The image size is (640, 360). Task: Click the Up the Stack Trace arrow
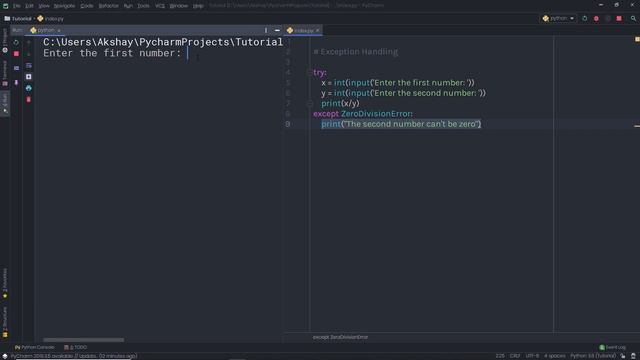pos(29,42)
